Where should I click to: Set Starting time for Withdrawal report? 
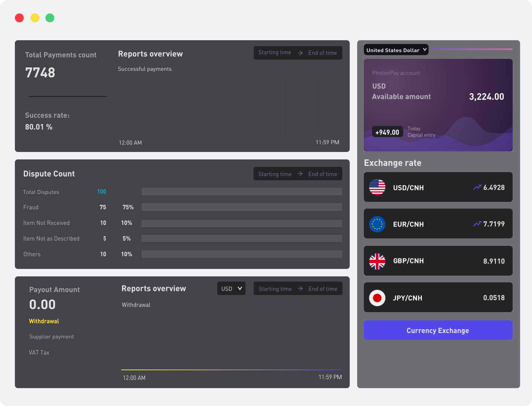275,289
